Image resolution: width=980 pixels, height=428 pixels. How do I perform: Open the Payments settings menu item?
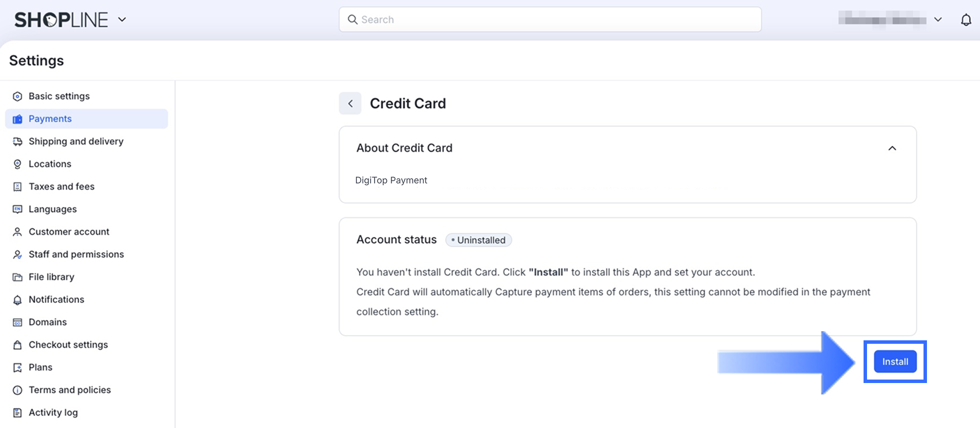tap(50, 119)
